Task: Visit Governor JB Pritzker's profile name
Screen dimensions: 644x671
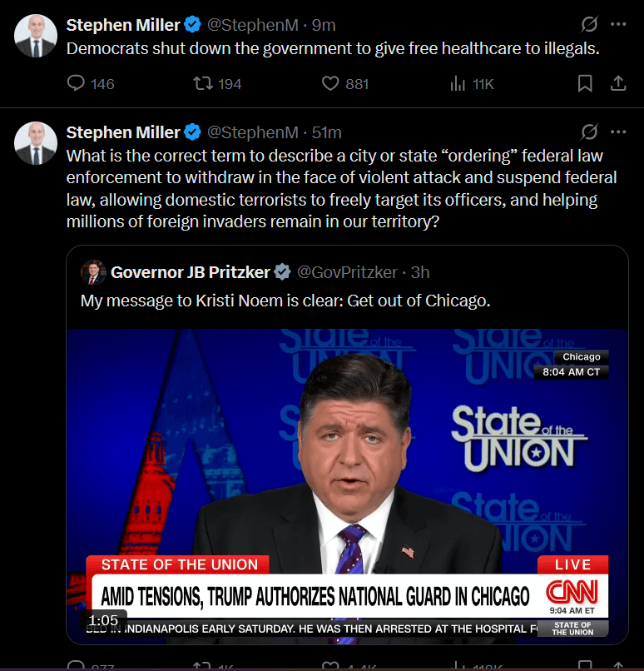Action: click(191, 272)
